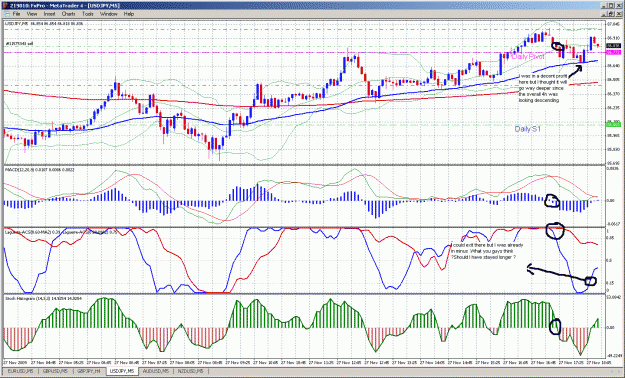This screenshot has height=378, width=625.
Task: Open the Window menu
Action: pyautogui.click(x=108, y=14)
